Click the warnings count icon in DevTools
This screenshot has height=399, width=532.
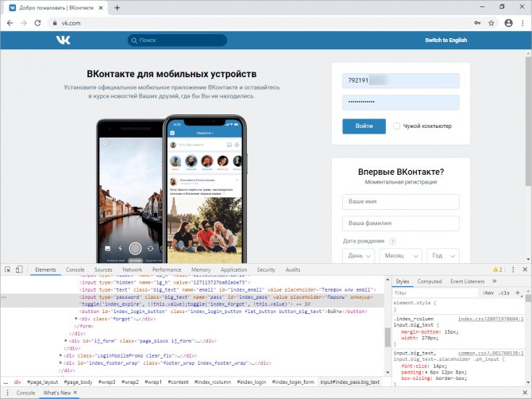coord(497,269)
